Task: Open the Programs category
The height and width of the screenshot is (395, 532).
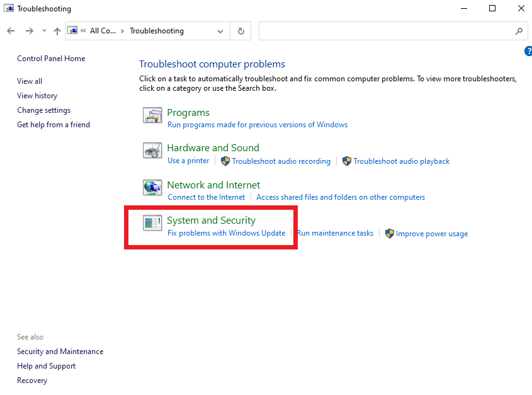Action: (x=188, y=112)
